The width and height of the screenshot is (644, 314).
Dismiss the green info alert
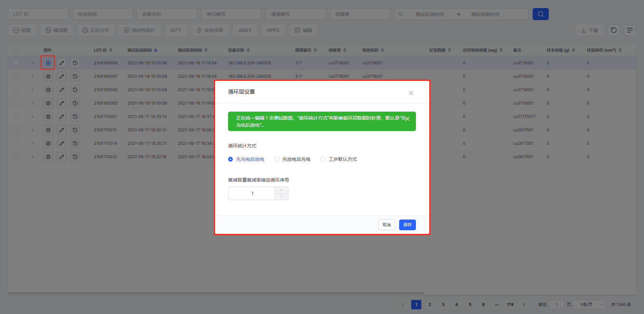(x=408, y=119)
